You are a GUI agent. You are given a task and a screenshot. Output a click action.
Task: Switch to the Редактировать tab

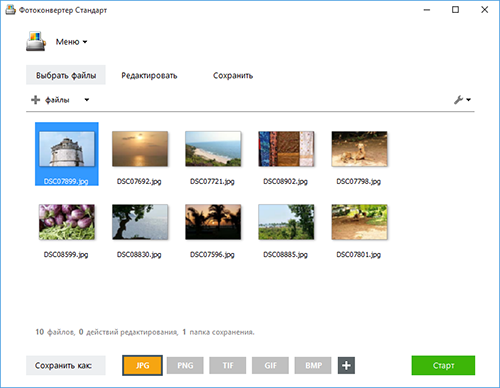pos(149,75)
